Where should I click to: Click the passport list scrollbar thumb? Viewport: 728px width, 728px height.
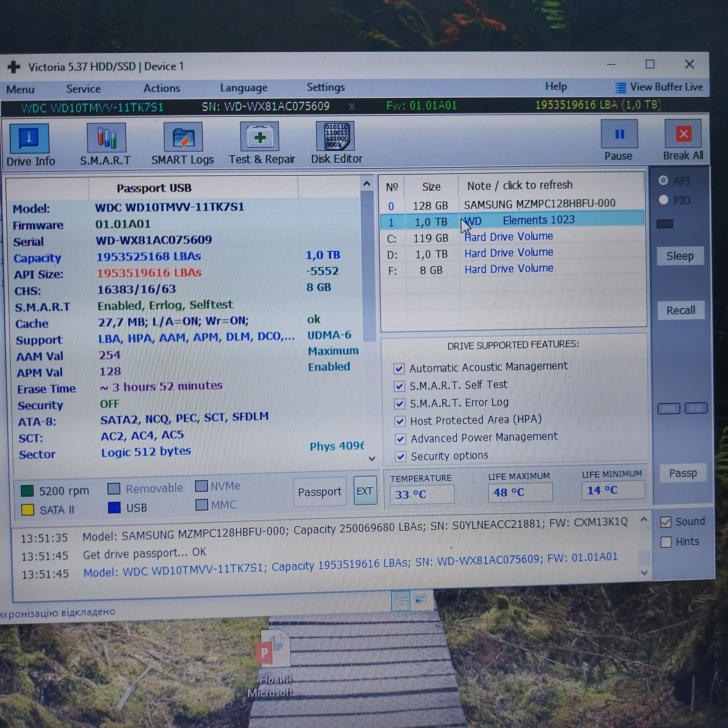(x=367, y=266)
